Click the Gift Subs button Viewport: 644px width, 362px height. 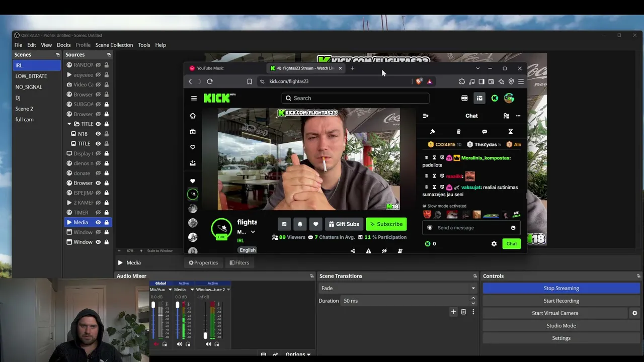coord(344,224)
